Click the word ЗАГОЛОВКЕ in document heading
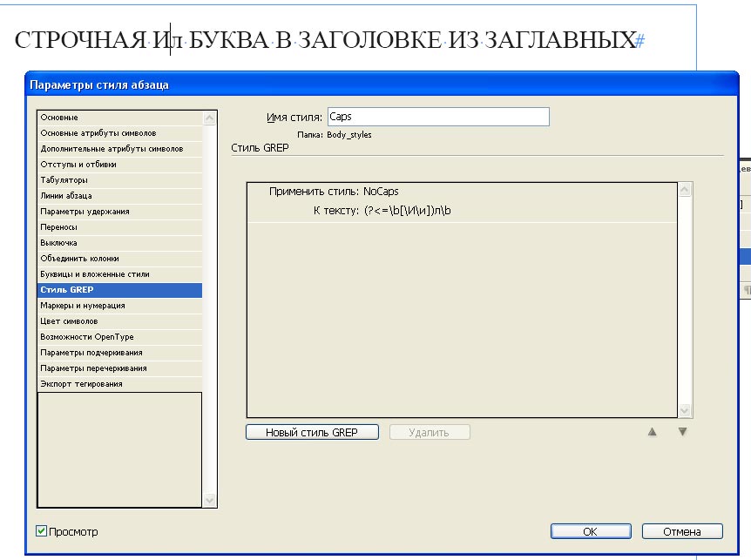751x560 pixels. coord(369,40)
